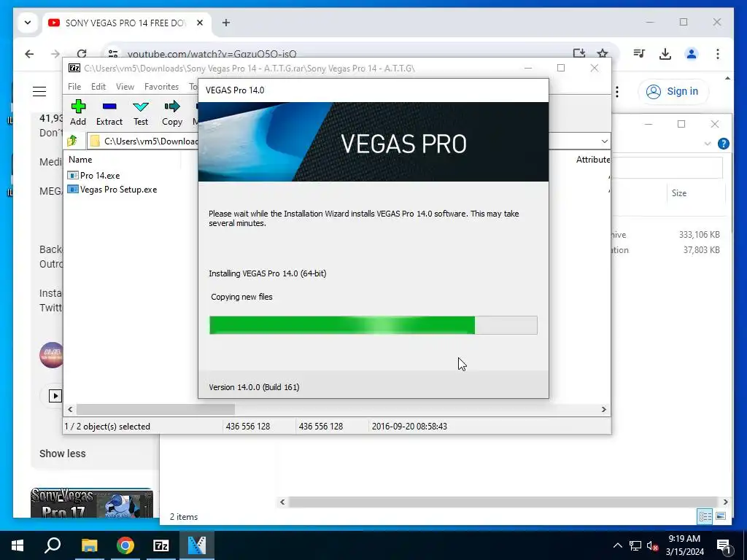Click the left scroll arrow in 7-Zip

[71, 410]
